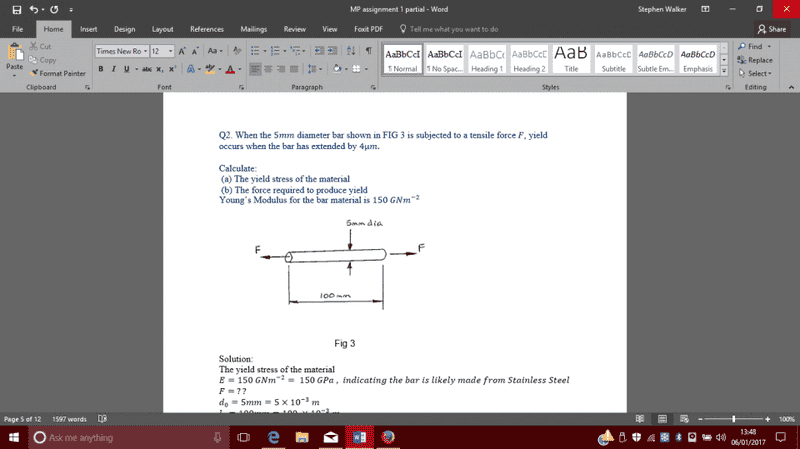Click the Clear All Formatting icon
800x449 pixels.
click(x=237, y=51)
